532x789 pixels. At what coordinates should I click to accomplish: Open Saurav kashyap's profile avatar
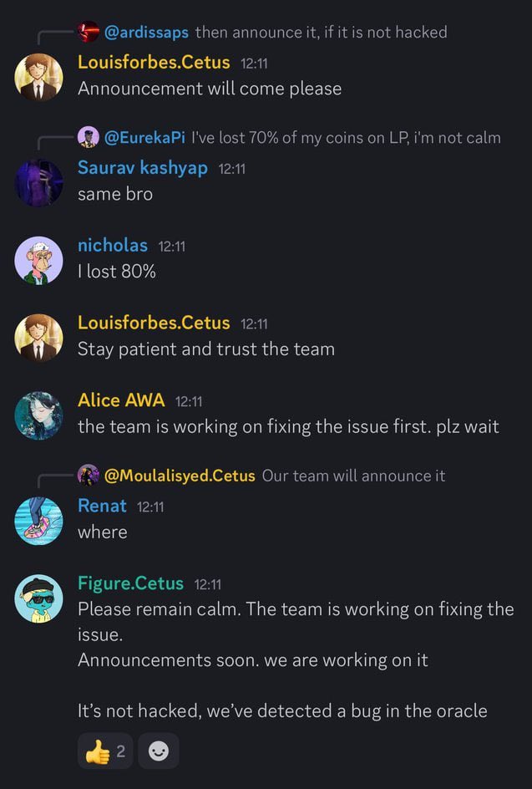coord(38,182)
